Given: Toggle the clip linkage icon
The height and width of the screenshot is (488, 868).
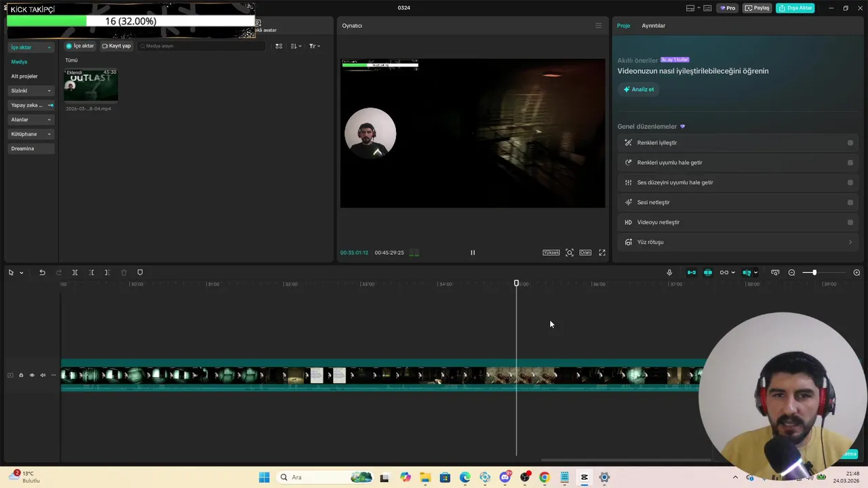Looking at the screenshot, I should point(724,272).
